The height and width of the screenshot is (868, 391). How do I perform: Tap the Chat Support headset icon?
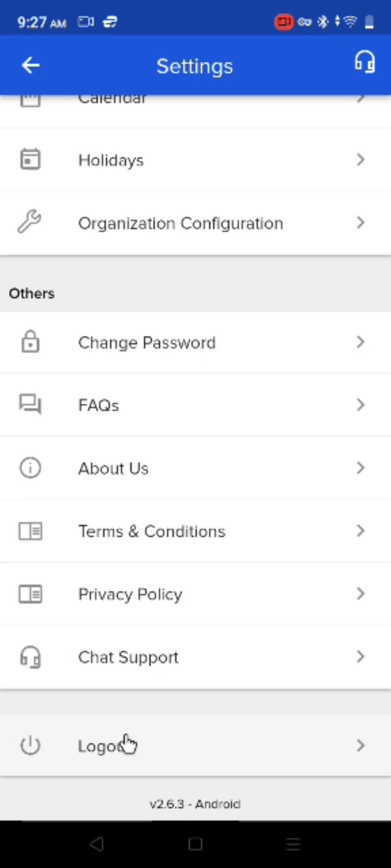pos(30,657)
